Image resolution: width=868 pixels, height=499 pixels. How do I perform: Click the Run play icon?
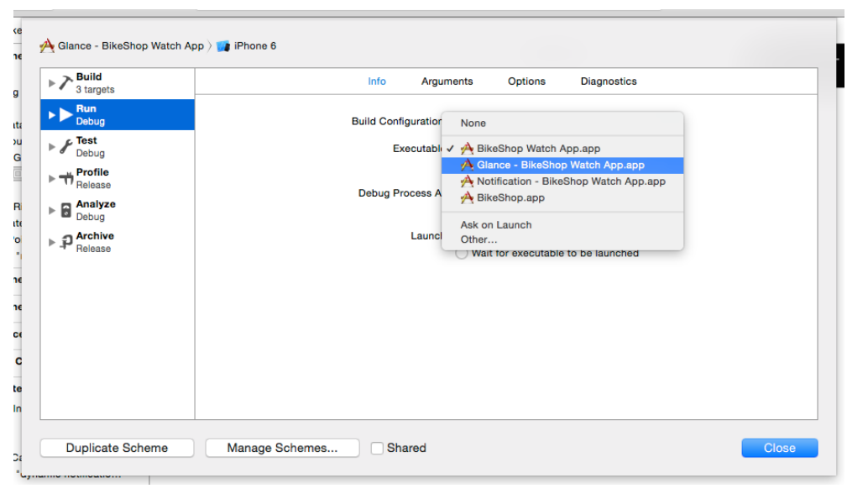coord(65,114)
